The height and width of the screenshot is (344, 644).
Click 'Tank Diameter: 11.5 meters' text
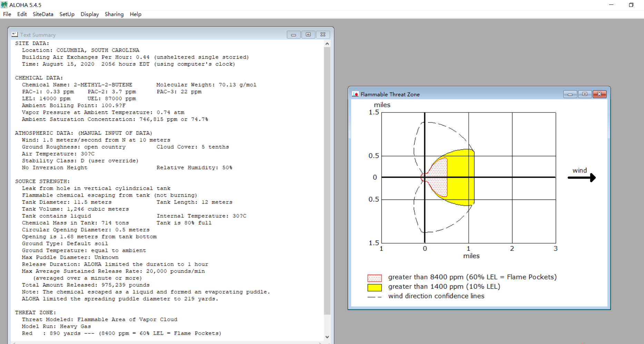coord(67,202)
